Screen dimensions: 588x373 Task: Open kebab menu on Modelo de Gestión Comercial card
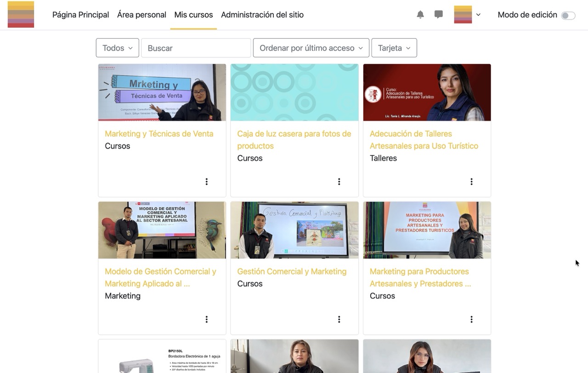(x=206, y=319)
